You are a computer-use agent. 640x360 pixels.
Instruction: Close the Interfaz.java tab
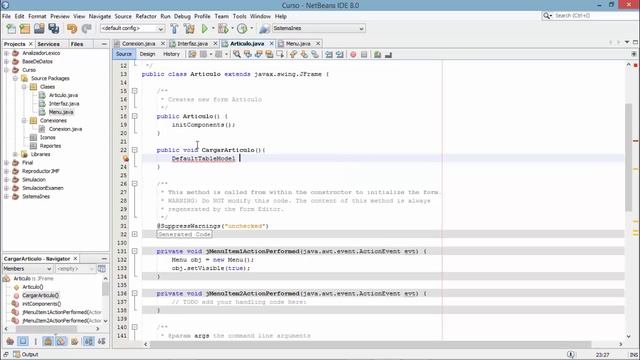coord(215,43)
